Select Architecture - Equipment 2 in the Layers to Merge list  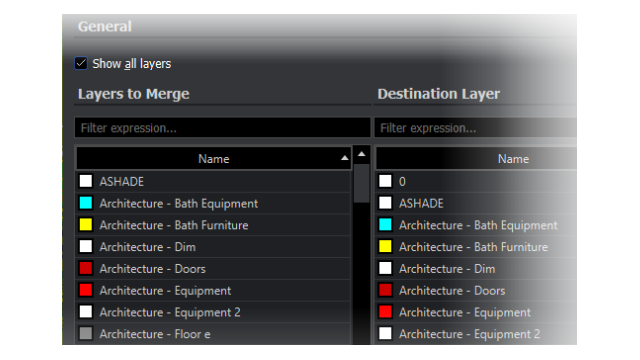coord(213,312)
